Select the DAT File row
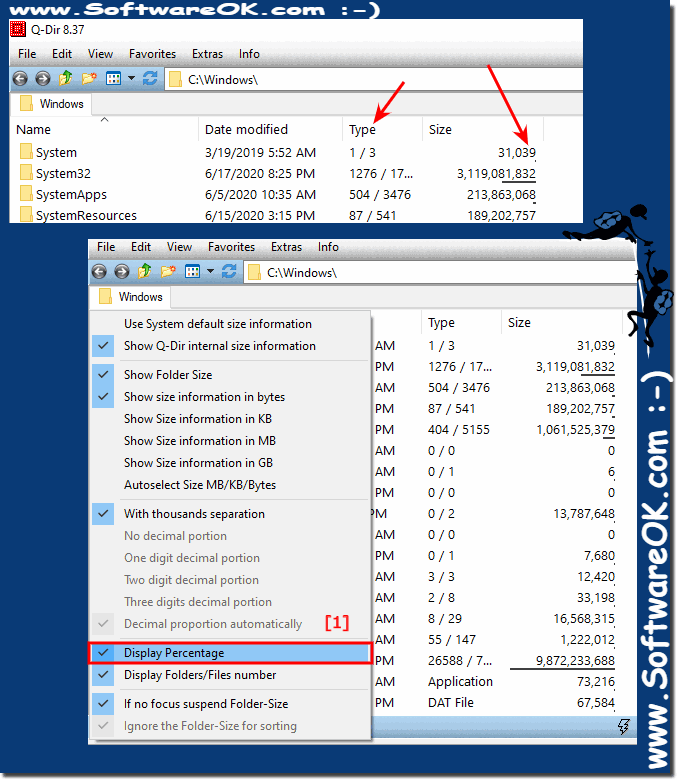Screen dimensions: 677x780 497,702
